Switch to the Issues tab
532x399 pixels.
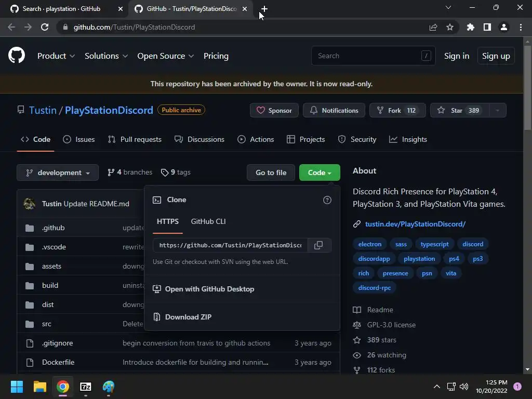[x=79, y=139]
